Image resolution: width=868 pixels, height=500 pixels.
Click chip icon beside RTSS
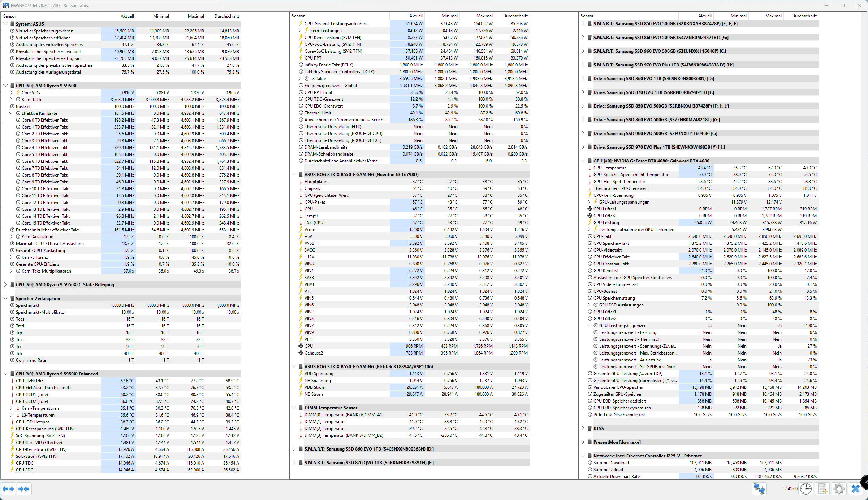[x=590, y=428]
